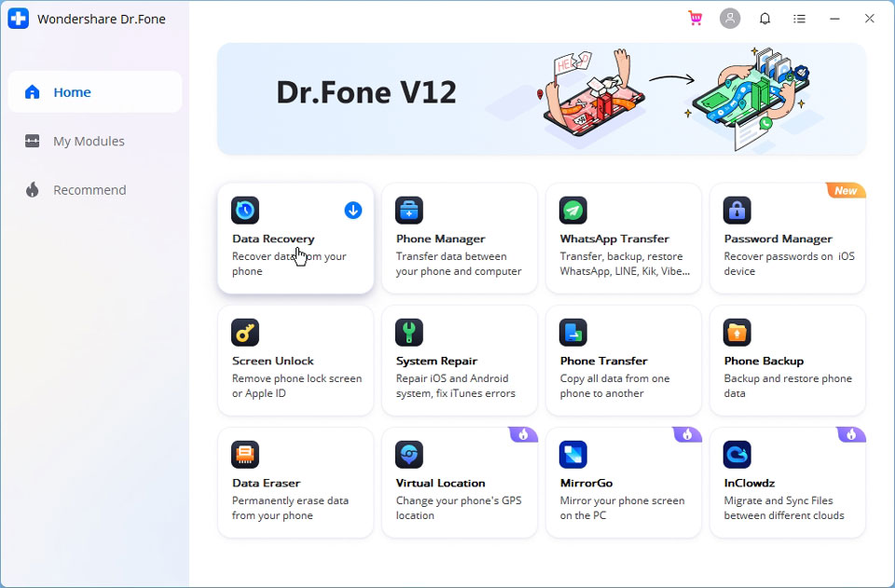
Task: Select the Virtual Location title text
Action: coord(441,483)
